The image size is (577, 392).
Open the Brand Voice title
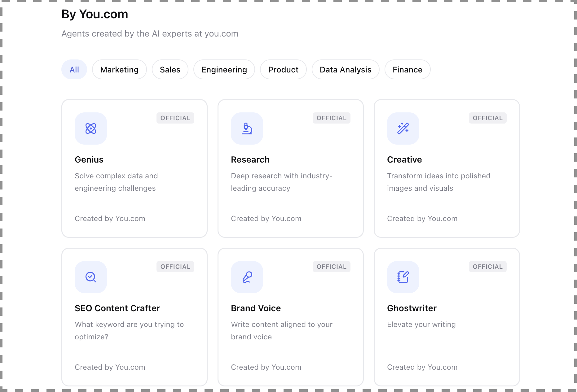click(x=256, y=308)
